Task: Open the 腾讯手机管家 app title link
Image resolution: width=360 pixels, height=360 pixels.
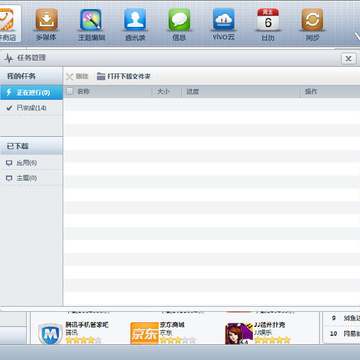Action: pos(87,325)
